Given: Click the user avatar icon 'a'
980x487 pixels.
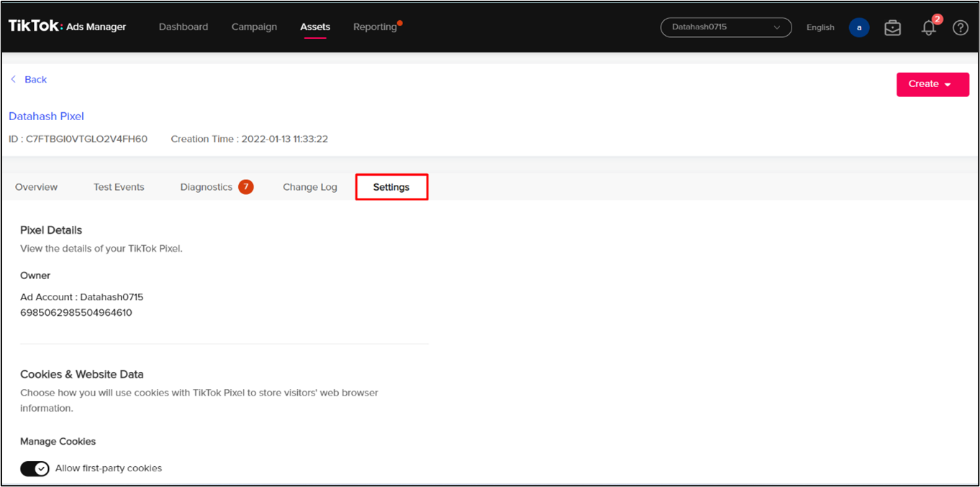Looking at the screenshot, I should click(x=859, y=27).
